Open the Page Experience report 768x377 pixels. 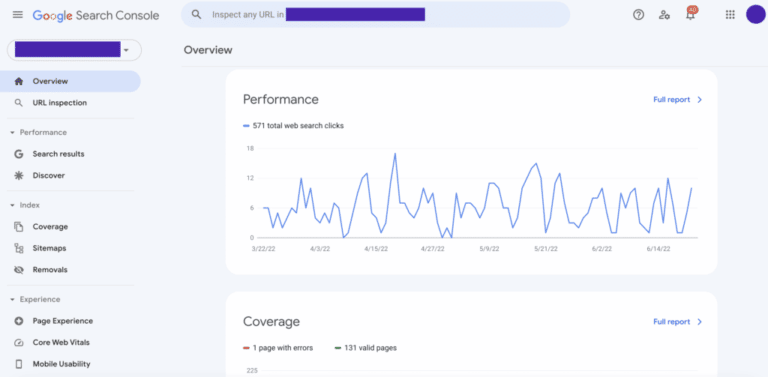click(x=70, y=321)
